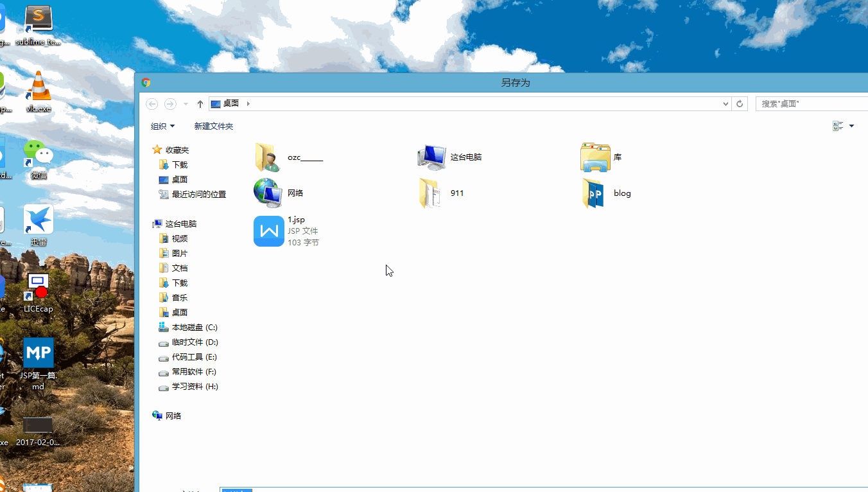Select 代码工具 (E:) drive
Screen dimensions: 868x492
pyautogui.click(x=188, y=357)
